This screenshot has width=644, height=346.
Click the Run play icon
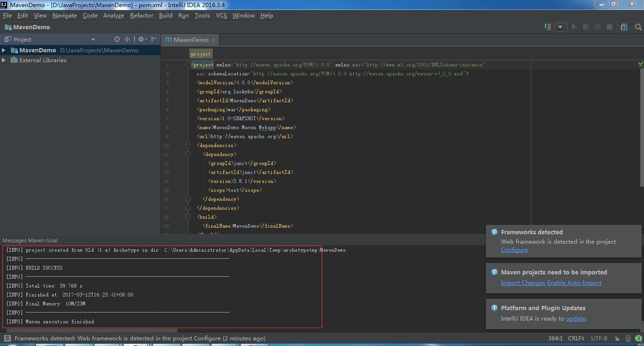[574, 27]
